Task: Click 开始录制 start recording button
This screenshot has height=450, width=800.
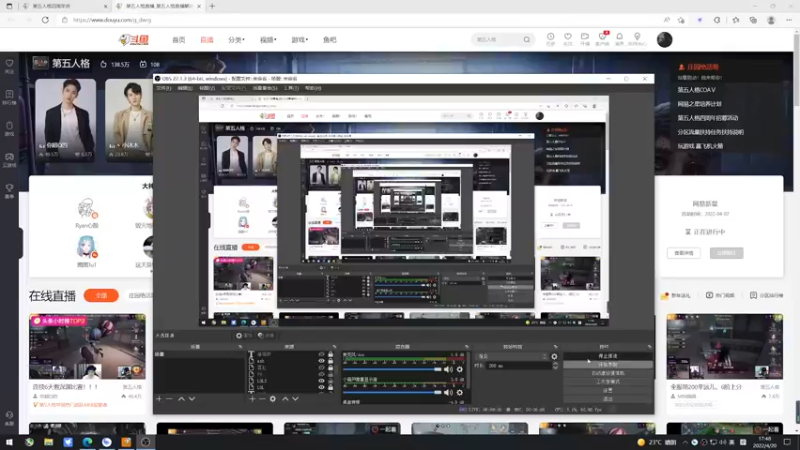Action: coord(608,365)
